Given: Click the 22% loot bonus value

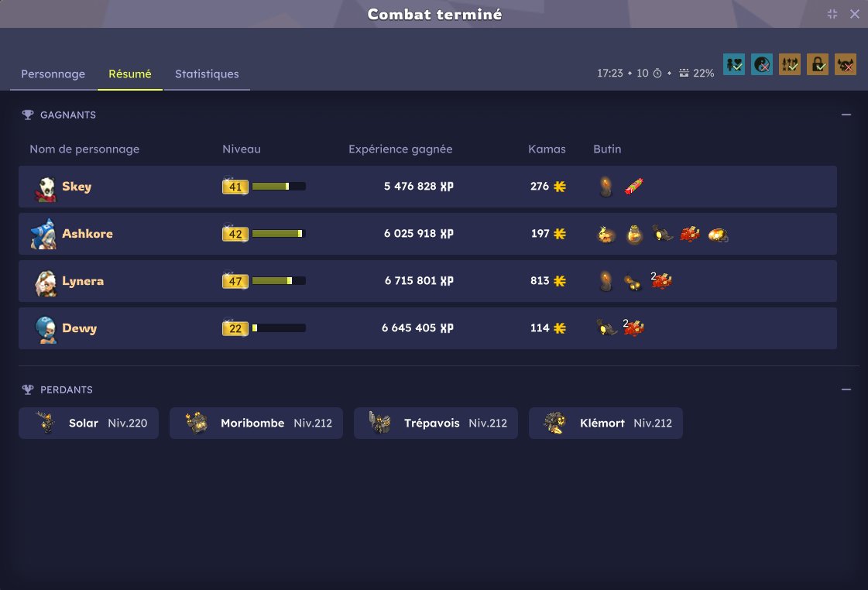Looking at the screenshot, I should pos(704,73).
